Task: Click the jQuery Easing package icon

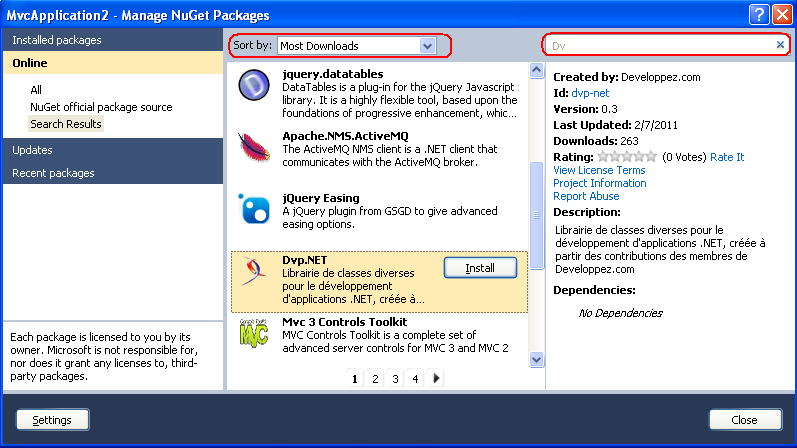Action: point(254,209)
